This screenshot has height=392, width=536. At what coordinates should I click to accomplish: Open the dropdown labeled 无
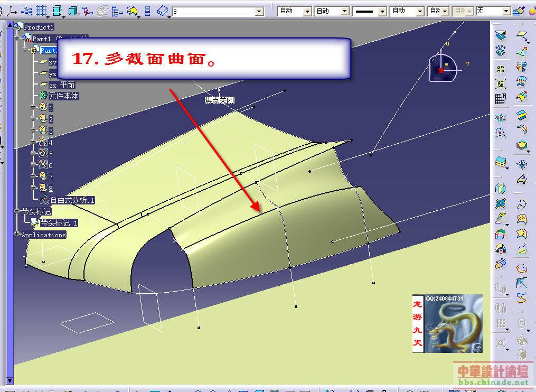tap(506, 11)
